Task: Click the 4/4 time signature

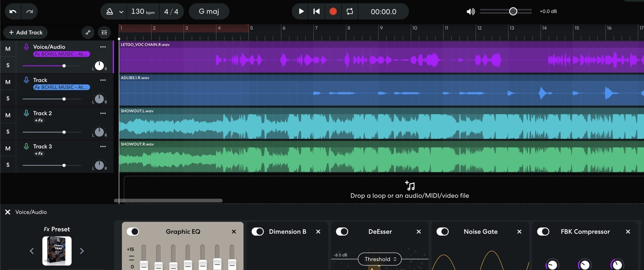Action: (x=171, y=11)
